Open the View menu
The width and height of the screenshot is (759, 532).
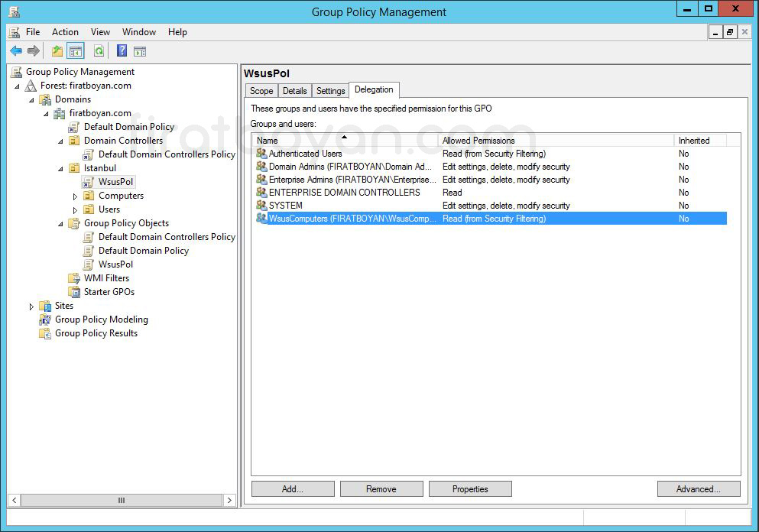(x=100, y=32)
